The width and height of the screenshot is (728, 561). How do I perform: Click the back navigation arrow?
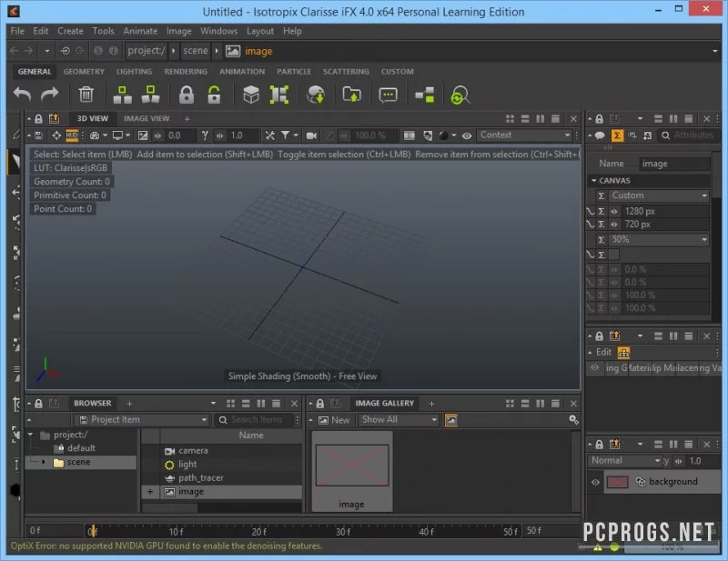[x=14, y=51]
